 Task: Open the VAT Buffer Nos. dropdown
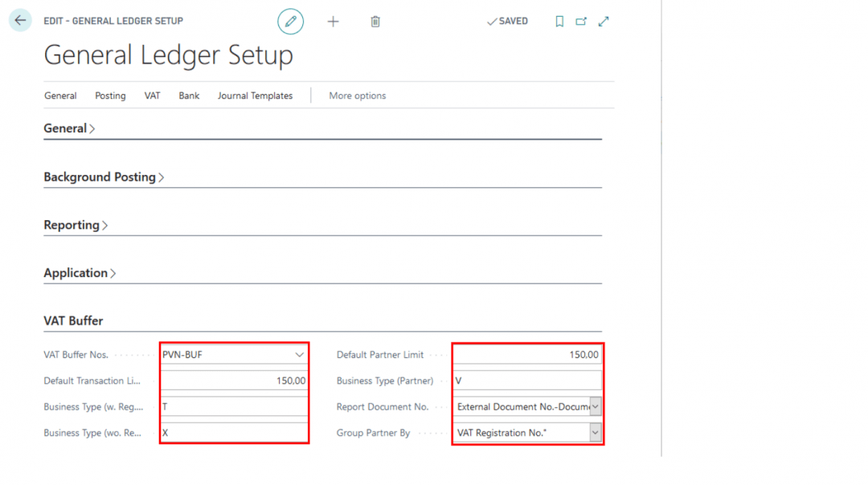tap(299, 354)
